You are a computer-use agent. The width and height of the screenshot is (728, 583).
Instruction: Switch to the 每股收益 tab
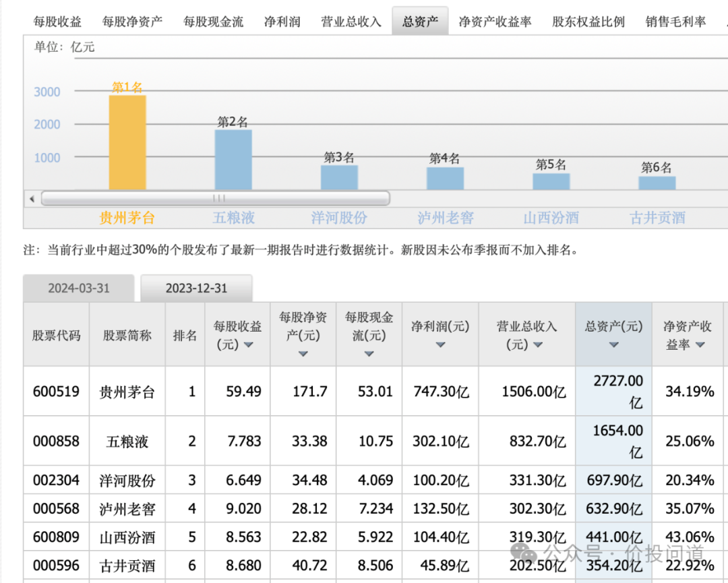tap(57, 22)
